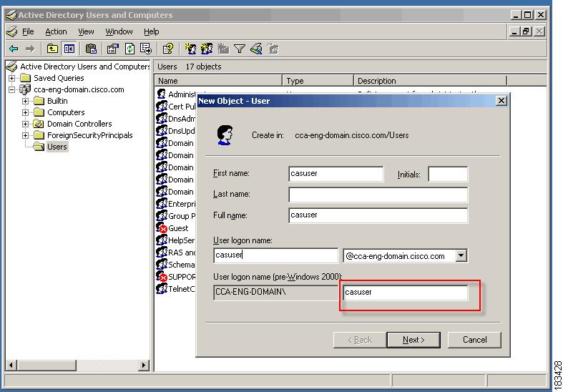This screenshot has width=563, height=392.
Task: Open the View menu
Action: [86, 31]
